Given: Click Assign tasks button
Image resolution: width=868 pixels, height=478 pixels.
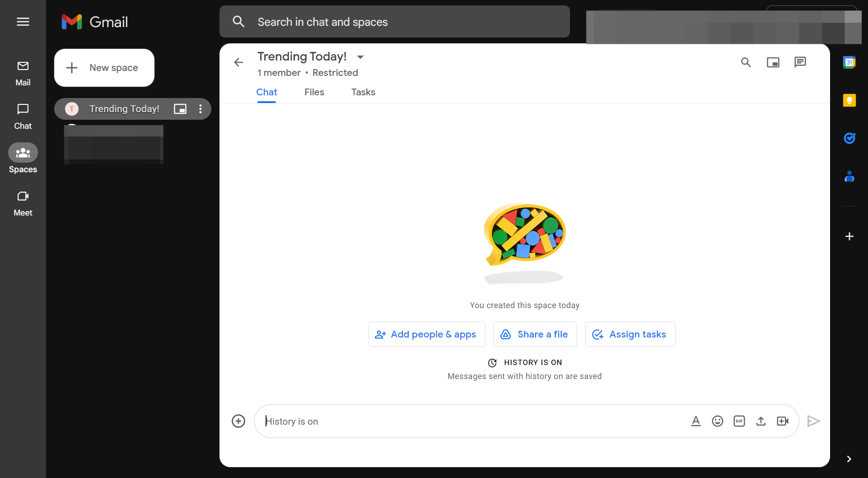Looking at the screenshot, I should point(630,334).
